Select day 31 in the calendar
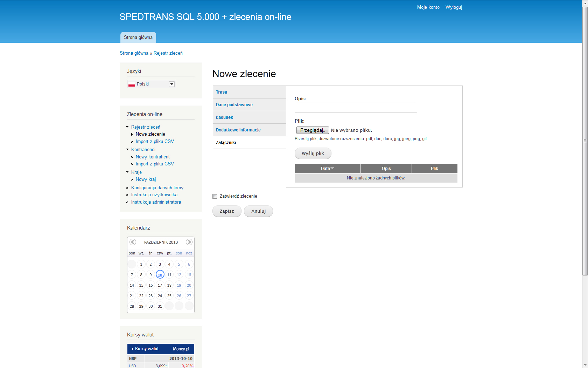Screen dimensions: 588x368 click(160, 306)
